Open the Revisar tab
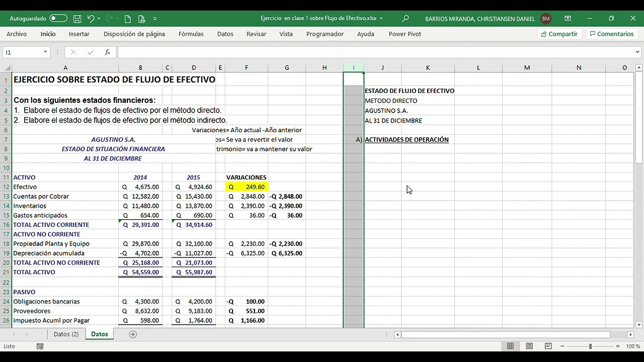The image size is (644, 362). [x=257, y=34]
